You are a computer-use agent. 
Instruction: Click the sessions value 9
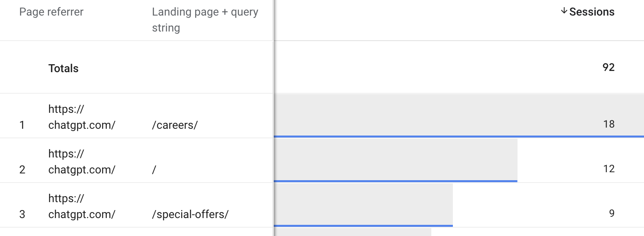click(x=612, y=214)
